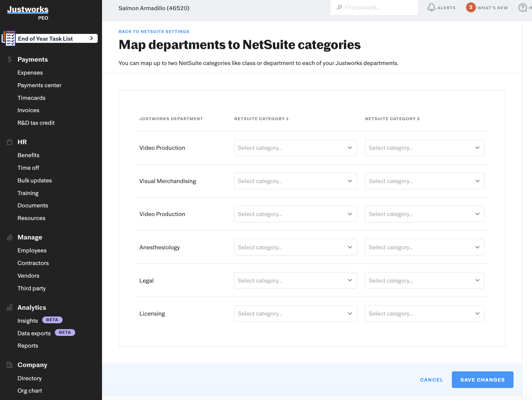Open category 2 dropdown for Visual Merchandising
The image size is (532, 400).
point(424,181)
